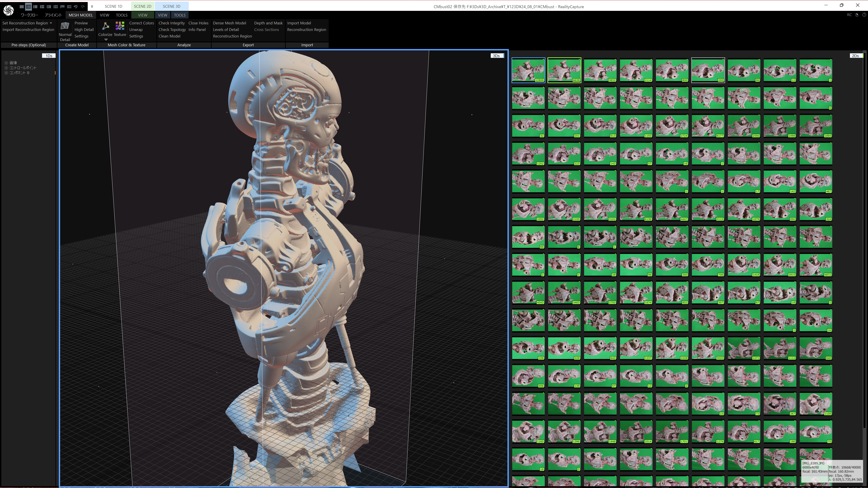Select the image thumbnail labeled 4872

(816, 265)
